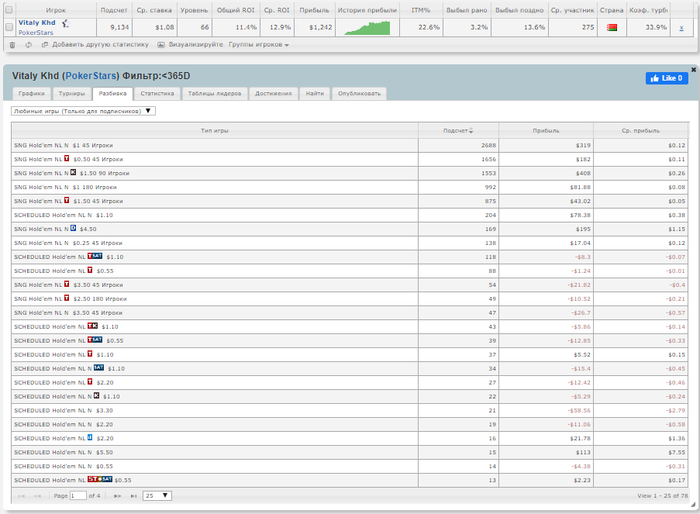Click the Тип игры column header
The width and height of the screenshot is (700, 514).
coord(215,131)
